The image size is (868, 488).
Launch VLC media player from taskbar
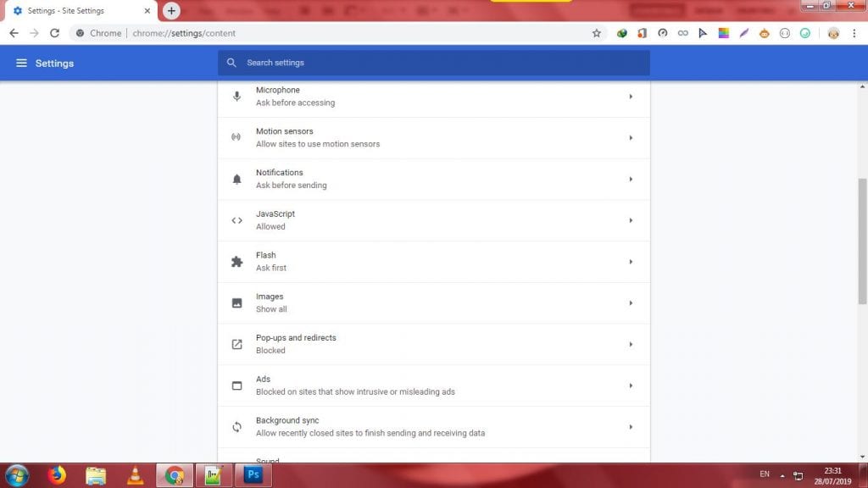click(x=135, y=475)
